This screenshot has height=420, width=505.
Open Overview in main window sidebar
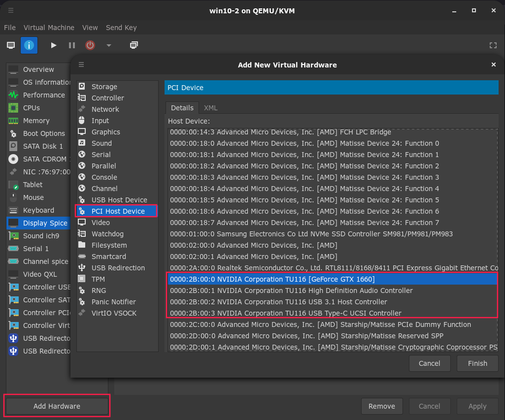38,69
